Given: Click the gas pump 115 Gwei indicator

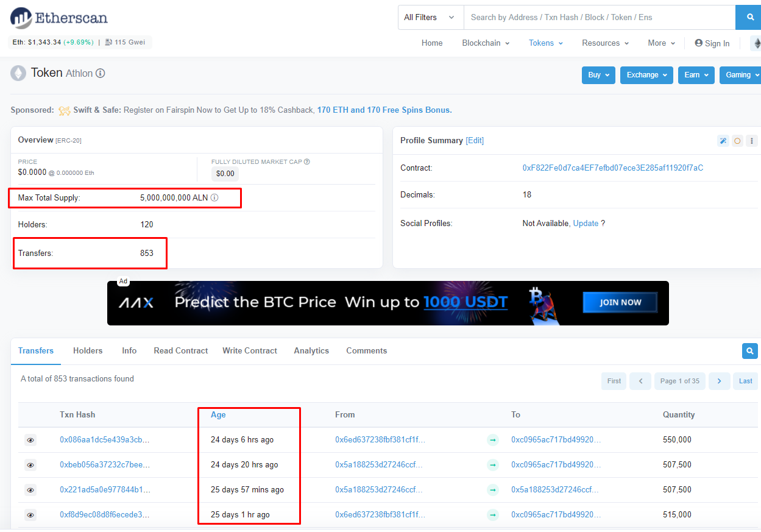Looking at the screenshot, I should click(125, 43).
